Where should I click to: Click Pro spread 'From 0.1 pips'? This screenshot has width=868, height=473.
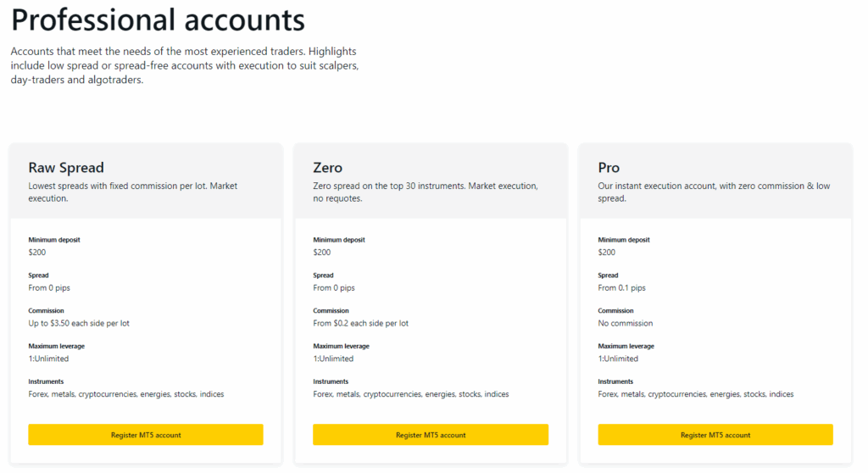tap(621, 287)
